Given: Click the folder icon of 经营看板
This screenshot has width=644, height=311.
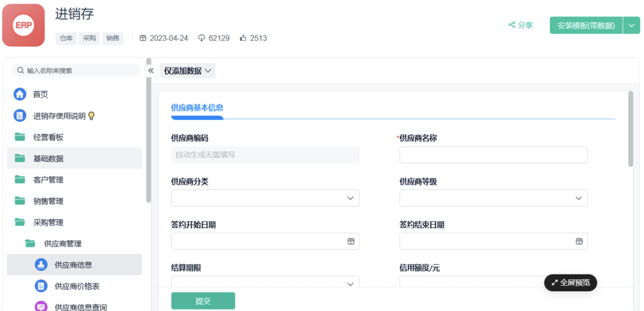Looking at the screenshot, I should pos(20,137).
